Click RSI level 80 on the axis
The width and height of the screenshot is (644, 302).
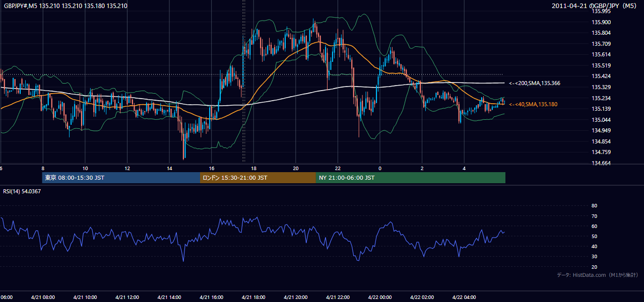[594, 206]
